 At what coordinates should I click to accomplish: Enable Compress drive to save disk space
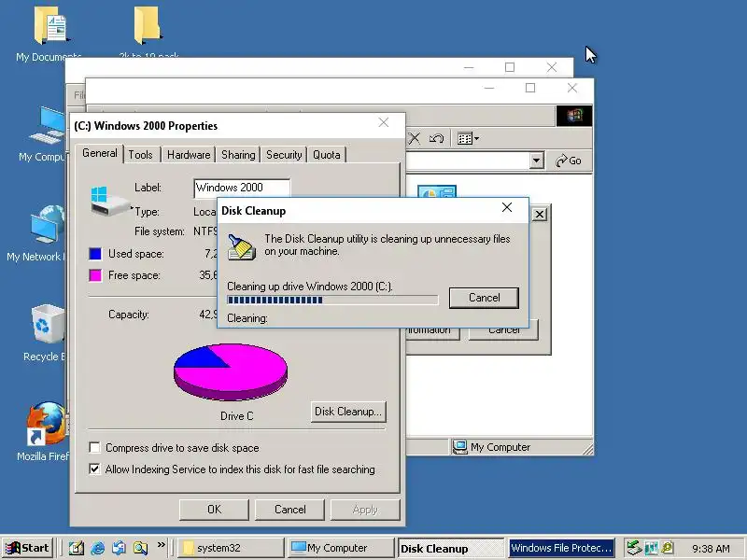point(95,448)
